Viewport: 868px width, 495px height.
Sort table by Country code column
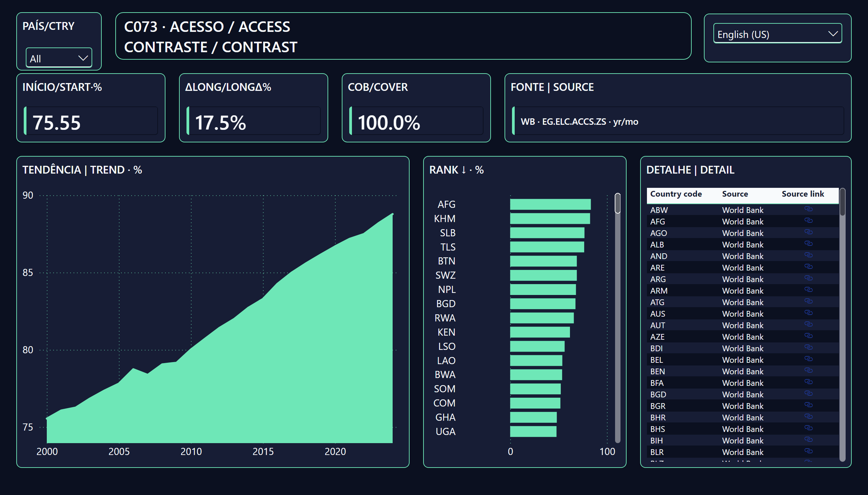[676, 194]
